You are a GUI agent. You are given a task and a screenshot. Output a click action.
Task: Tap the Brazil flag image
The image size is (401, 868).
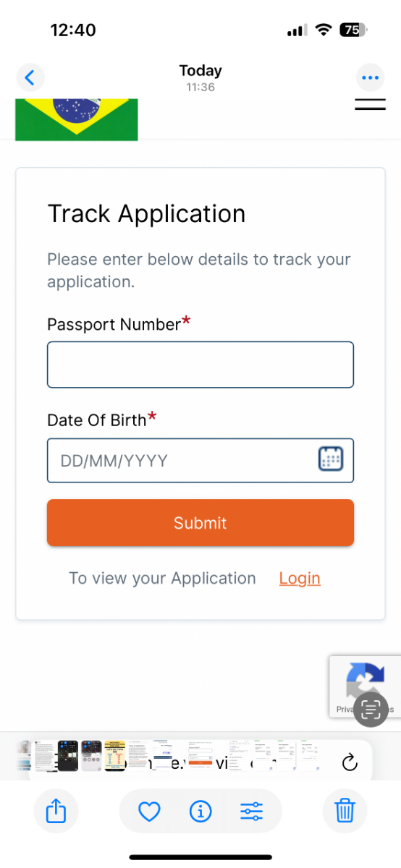pos(77,119)
